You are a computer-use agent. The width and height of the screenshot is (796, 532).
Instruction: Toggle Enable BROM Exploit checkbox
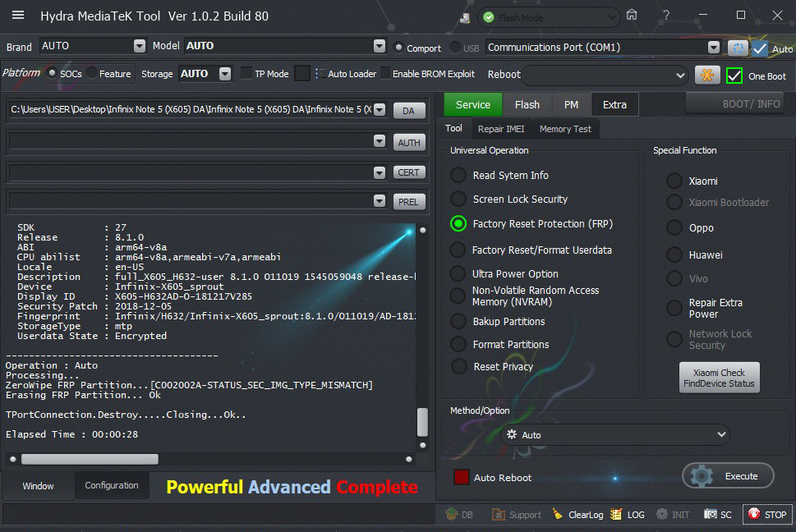click(386, 74)
